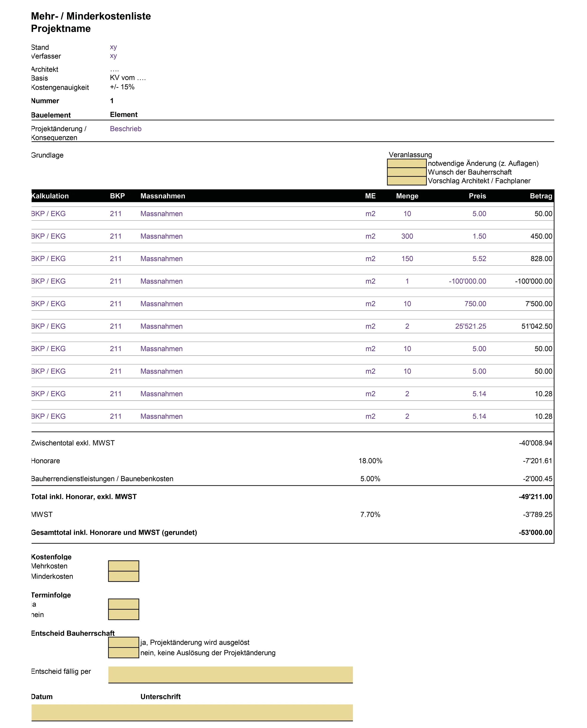This screenshot has height=728, width=587.
Task: Check box for nein, keine Auslösung der Projektänderung
Action: (x=124, y=653)
